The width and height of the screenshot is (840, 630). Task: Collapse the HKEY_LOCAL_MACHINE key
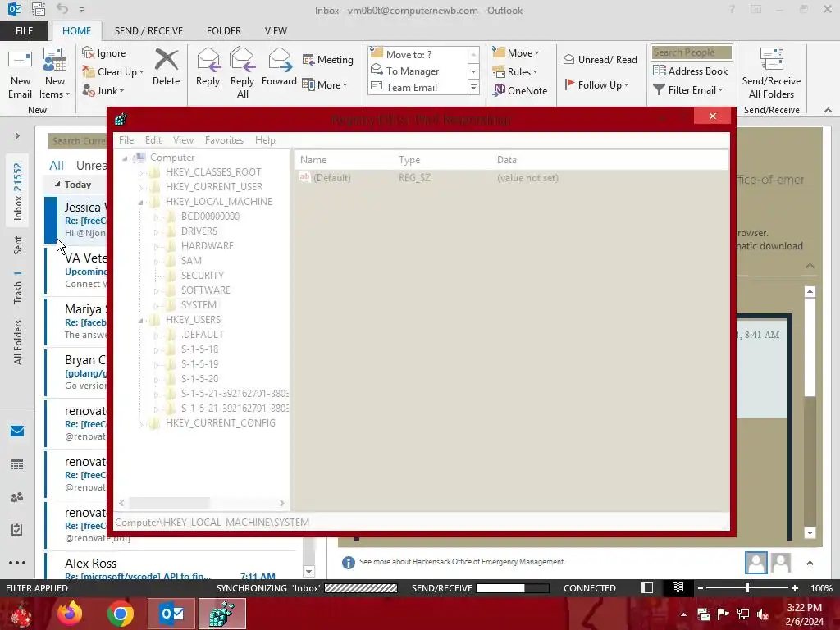[x=140, y=202]
